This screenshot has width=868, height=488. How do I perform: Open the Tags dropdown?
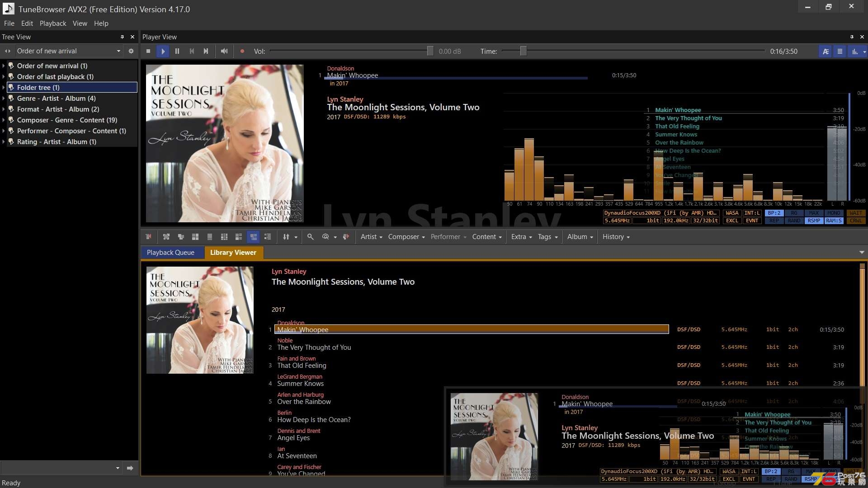[548, 237]
